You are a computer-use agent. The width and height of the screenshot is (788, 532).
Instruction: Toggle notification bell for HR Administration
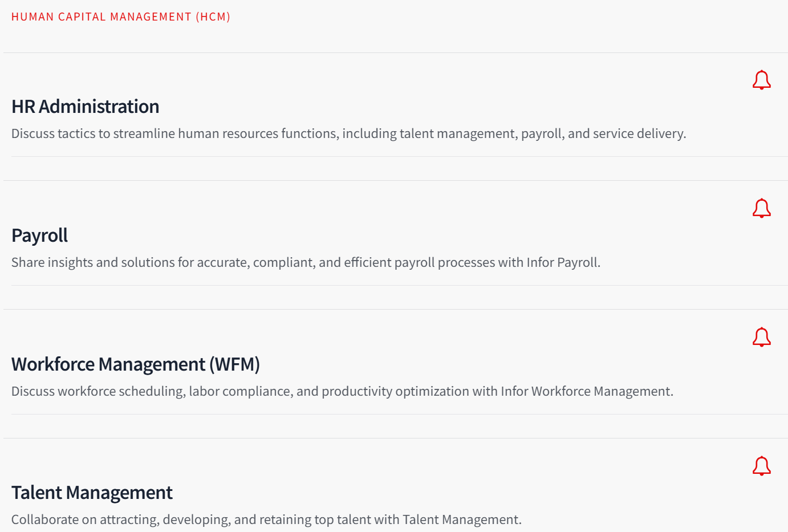761,80
